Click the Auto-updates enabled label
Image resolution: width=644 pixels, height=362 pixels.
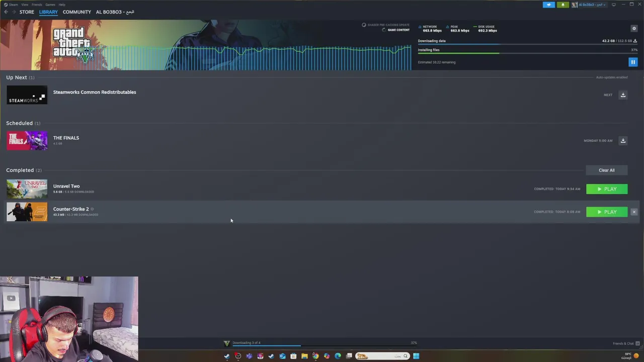[612, 77]
